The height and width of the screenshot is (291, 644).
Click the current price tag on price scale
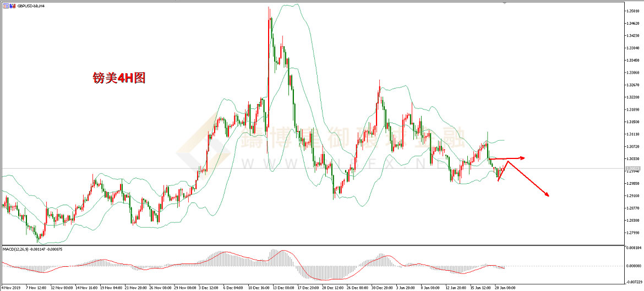[633, 168]
